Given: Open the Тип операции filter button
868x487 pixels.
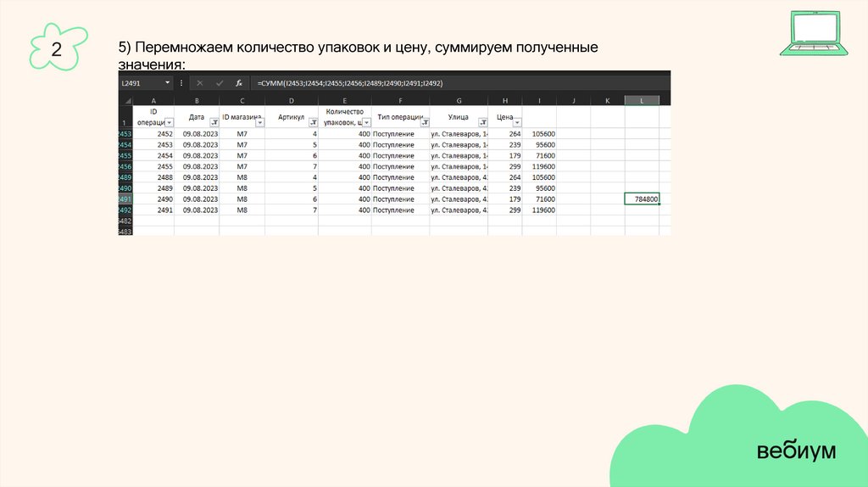Looking at the screenshot, I should (x=424, y=123).
